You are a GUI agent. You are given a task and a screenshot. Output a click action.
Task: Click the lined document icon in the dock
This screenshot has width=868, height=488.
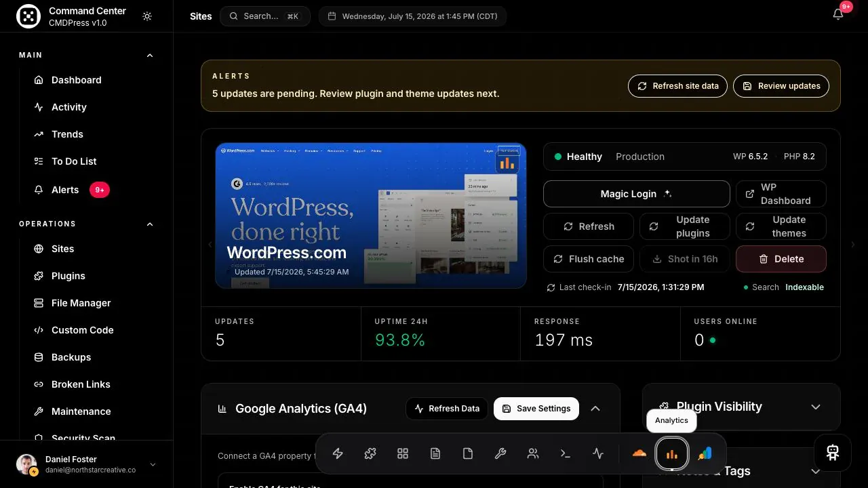click(435, 454)
